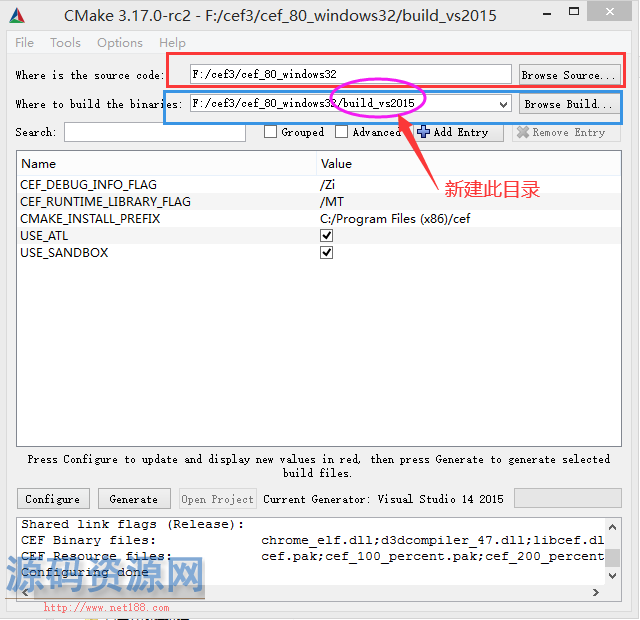Screen dimensions: 640x620
Task: Open the Tools menu
Action: (x=65, y=43)
